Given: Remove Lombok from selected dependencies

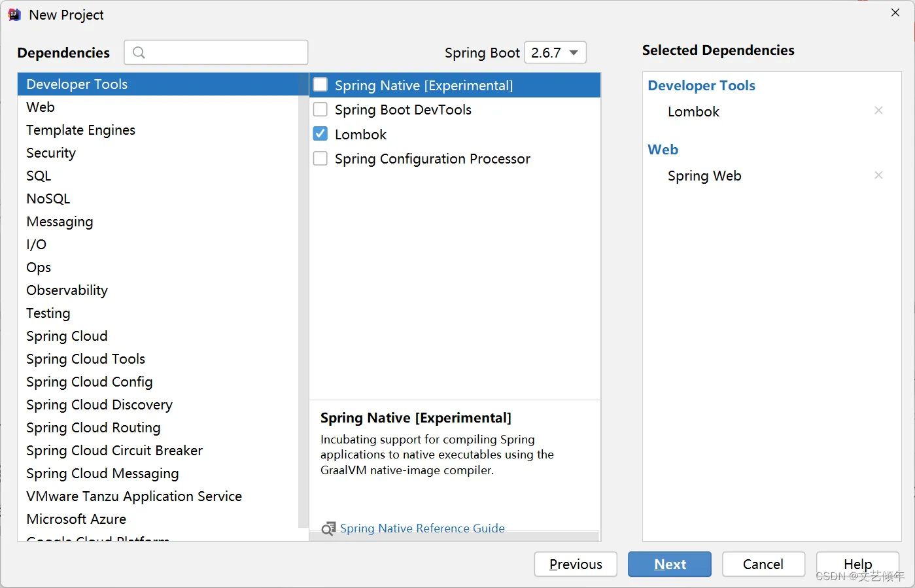Looking at the screenshot, I should pos(878,111).
